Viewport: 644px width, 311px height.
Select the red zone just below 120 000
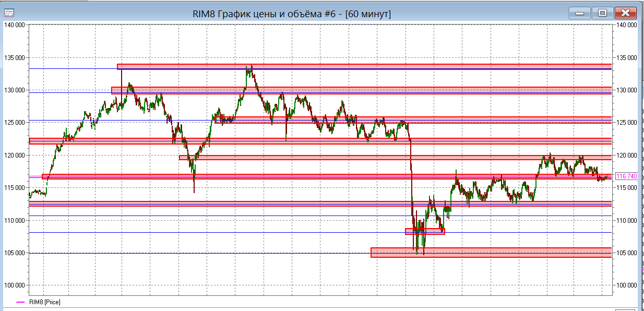pos(395,158)
